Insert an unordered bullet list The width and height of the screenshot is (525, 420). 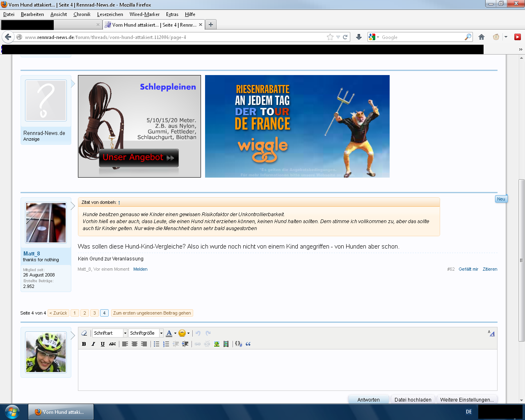point(156,344)
